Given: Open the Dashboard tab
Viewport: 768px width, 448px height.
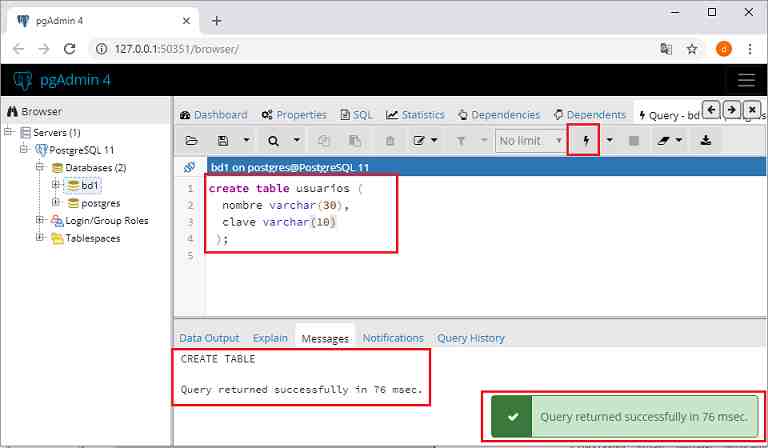Looking at the screenshot, I should (x=214, y=115).
